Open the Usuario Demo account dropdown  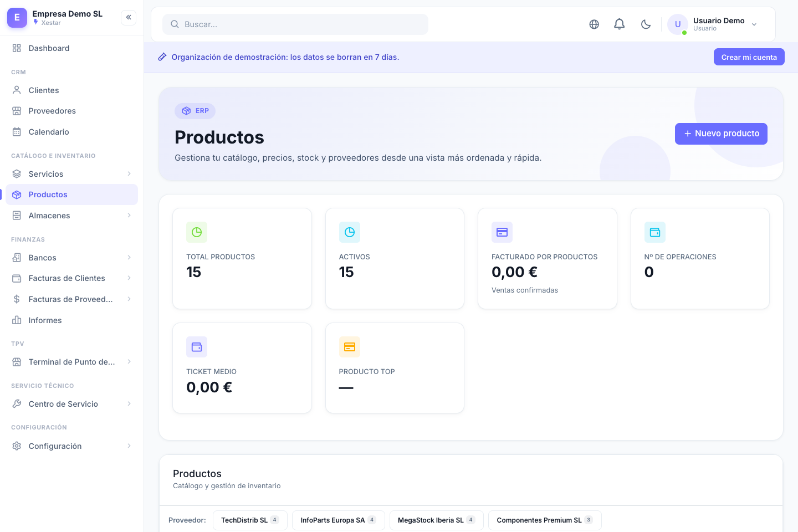pos(714,24)
